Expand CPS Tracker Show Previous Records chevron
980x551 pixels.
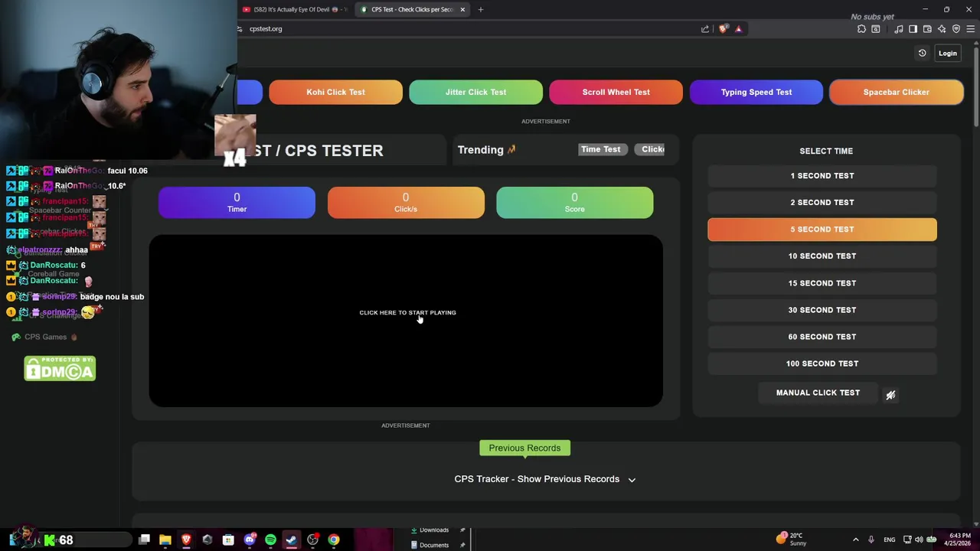click(x=632, y=480)
